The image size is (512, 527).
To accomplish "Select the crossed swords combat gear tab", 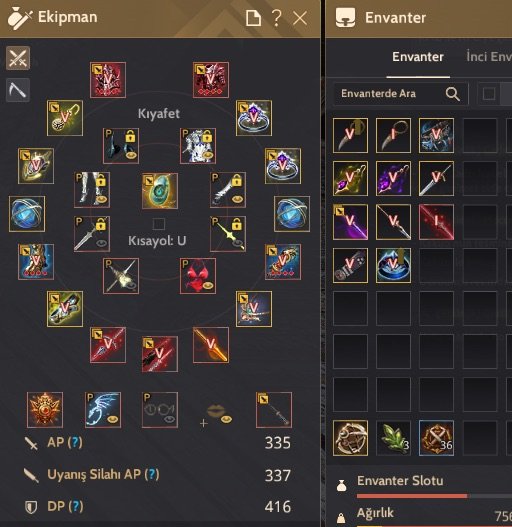I will (x=18, y=58).
